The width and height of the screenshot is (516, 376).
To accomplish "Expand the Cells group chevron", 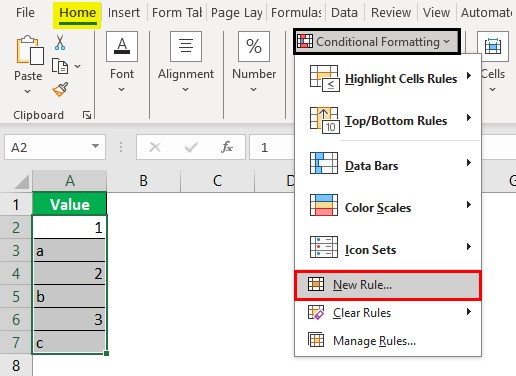I will [492, 89].
